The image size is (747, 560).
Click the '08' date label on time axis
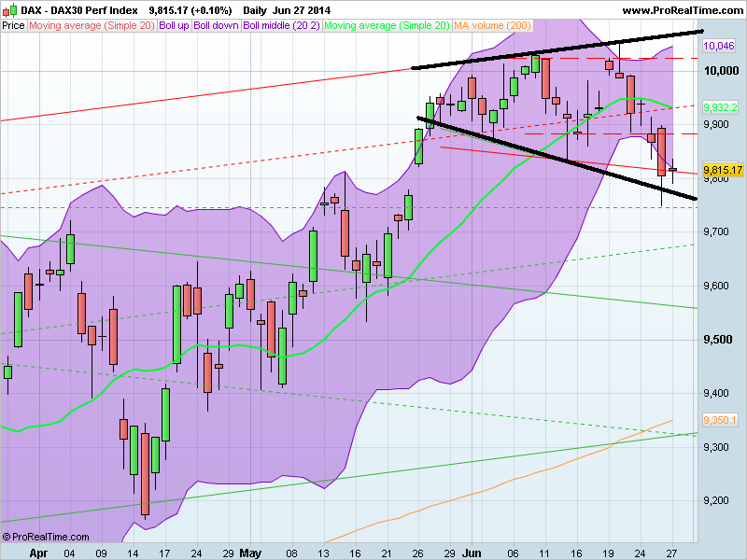291,553
